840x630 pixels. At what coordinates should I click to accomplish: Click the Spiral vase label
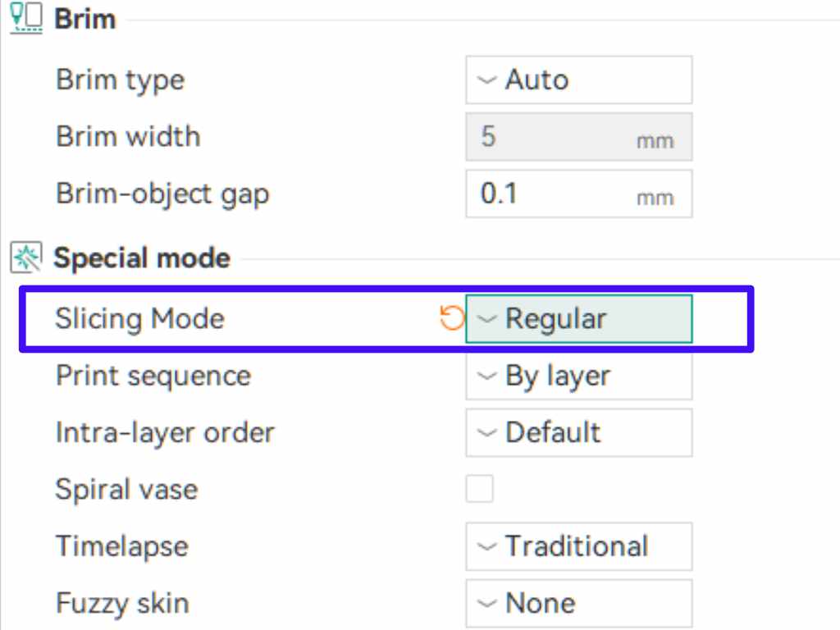[126, 490]
